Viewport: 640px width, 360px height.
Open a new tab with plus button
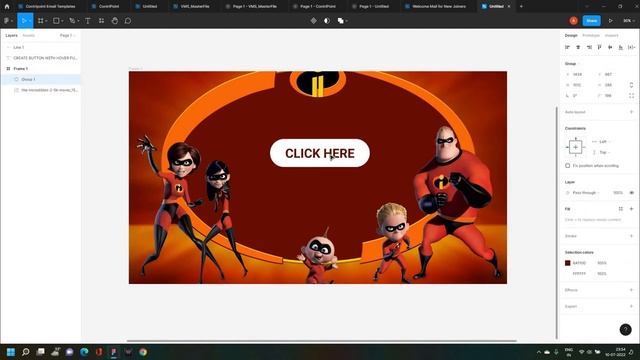pos(521,7)
